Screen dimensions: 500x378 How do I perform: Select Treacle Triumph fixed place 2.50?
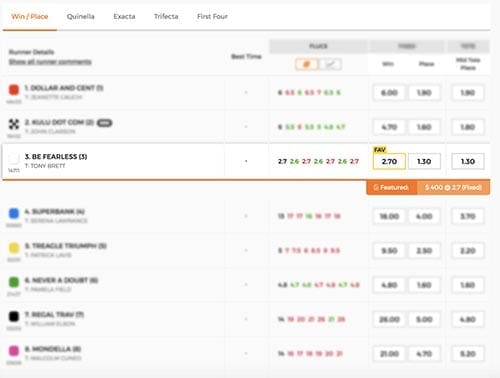[424, 251]
